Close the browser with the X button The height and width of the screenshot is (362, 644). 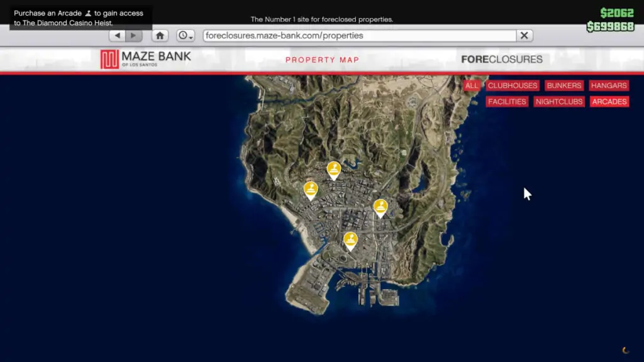[x=524, y=35]
